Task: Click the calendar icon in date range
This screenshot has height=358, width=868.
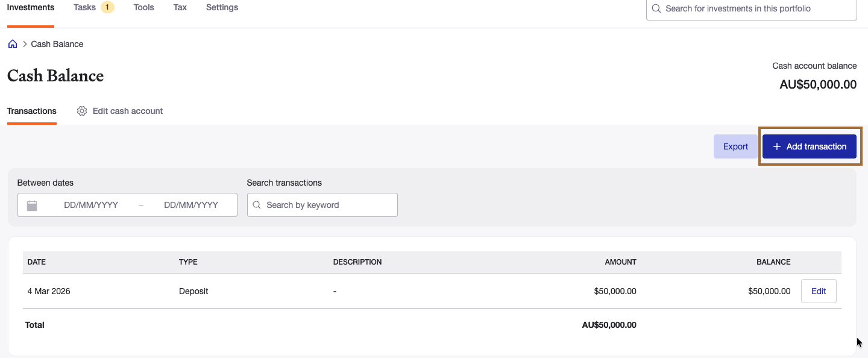Action: point(32,205)
